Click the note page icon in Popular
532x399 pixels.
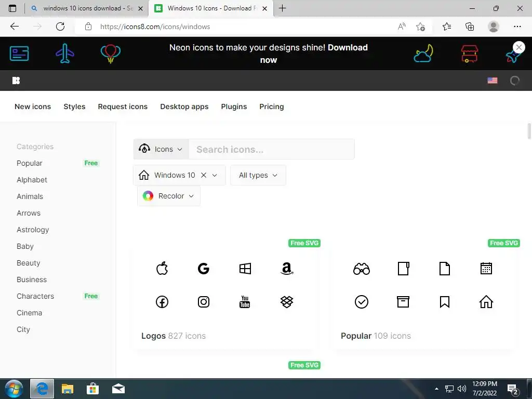tap(403, 269)
